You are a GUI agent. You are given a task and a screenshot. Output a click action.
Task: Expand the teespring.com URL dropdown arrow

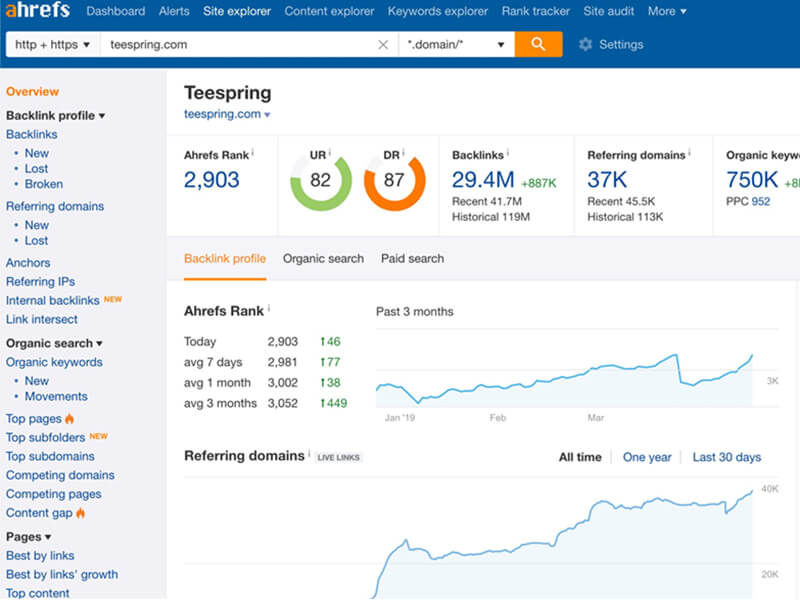tap(267, 115)
